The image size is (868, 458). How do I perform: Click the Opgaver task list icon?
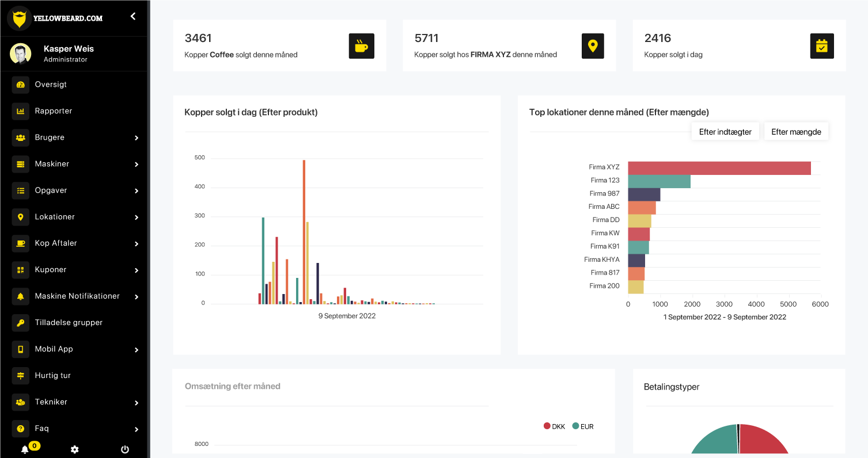click(x=21, y=190)
